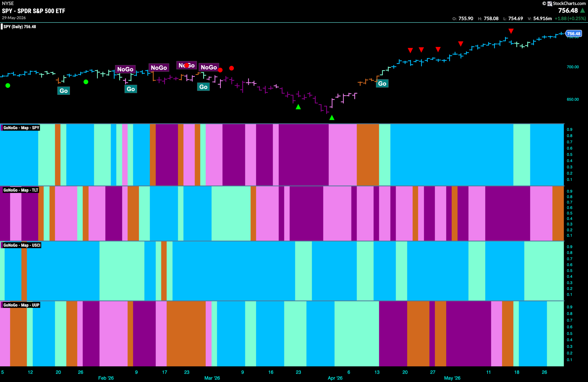This screenshot has width=588, height=382.
Task: Click the large orange block in UUP map near Feb 23
Action: point(186,334)
